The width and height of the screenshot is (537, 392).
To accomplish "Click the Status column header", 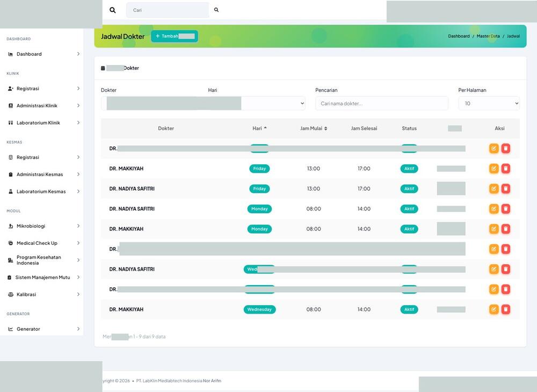I will 409,128.
